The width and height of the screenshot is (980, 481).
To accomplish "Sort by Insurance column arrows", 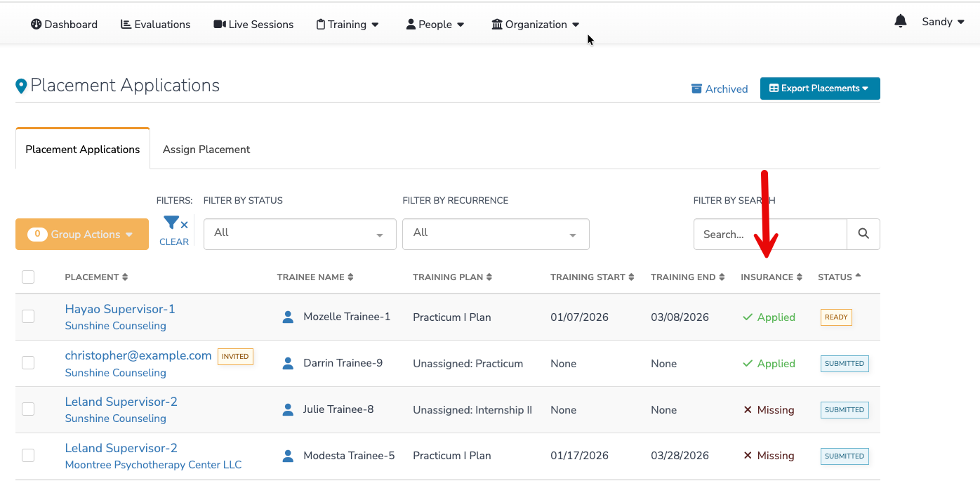I will tap(799, 277).
